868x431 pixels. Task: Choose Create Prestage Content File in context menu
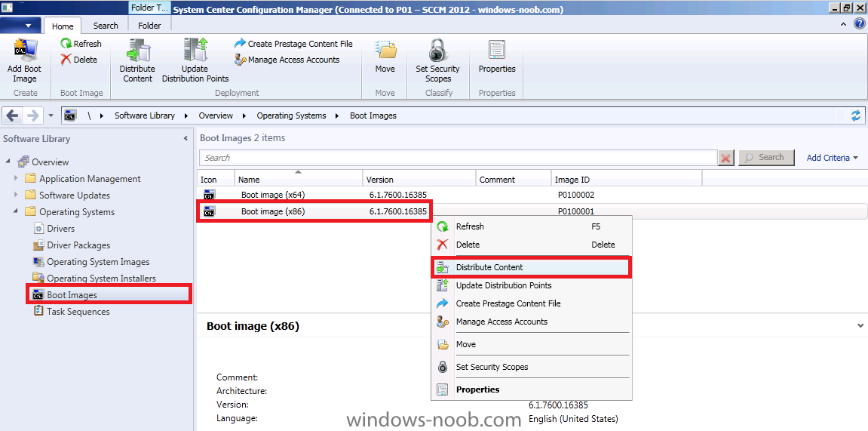[532, 303]
